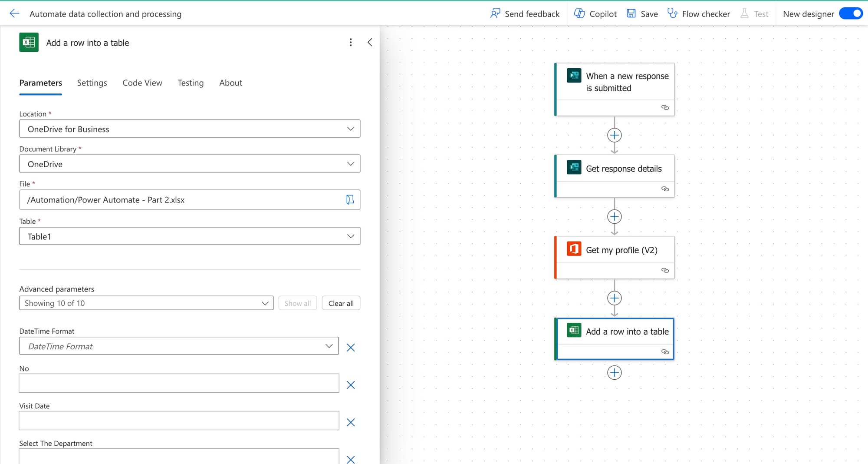The height and width of the screenshot is (464, 868).
Task: Open the DateTime Format dropdown
Action: 179,346
